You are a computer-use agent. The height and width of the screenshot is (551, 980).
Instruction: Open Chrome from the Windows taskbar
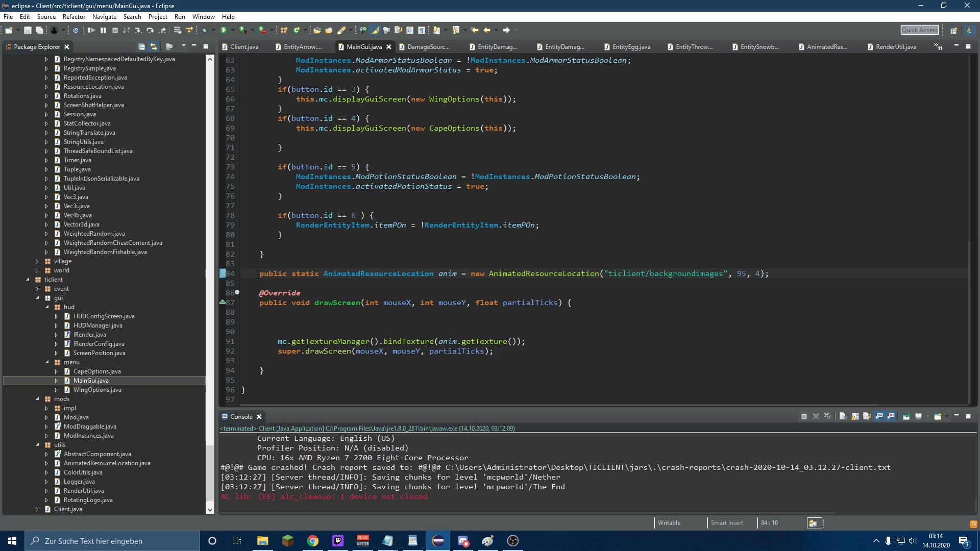click(313, 541)
